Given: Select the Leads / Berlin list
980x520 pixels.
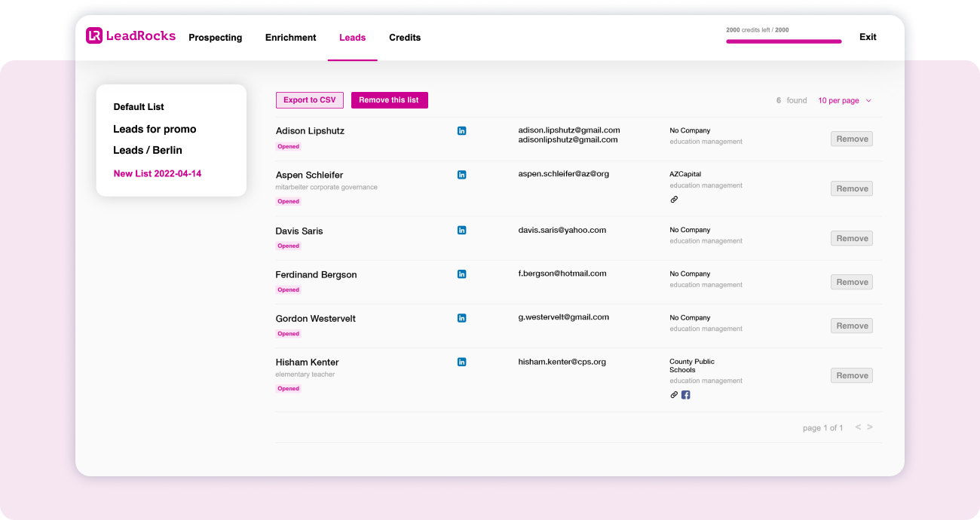Looking at the screenshot, I should [x=148, y=150].
